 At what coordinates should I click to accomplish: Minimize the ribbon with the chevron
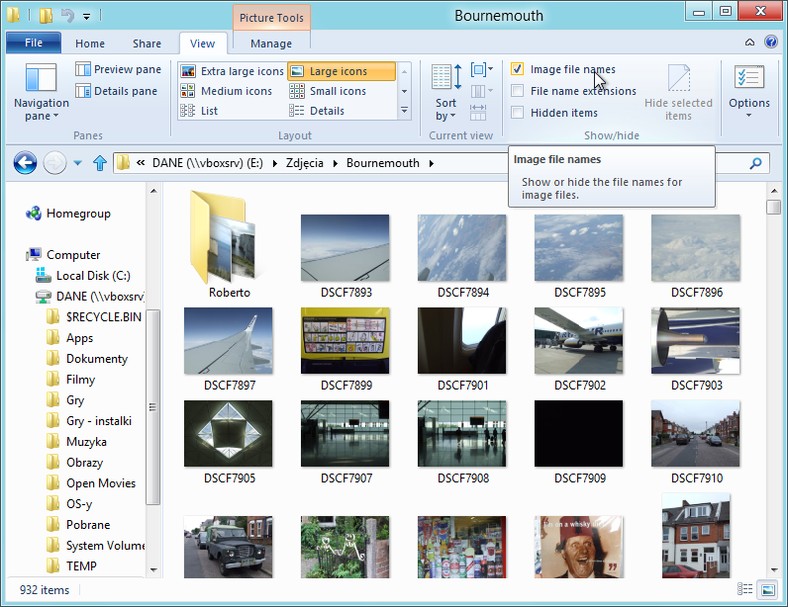pos(749,42)
